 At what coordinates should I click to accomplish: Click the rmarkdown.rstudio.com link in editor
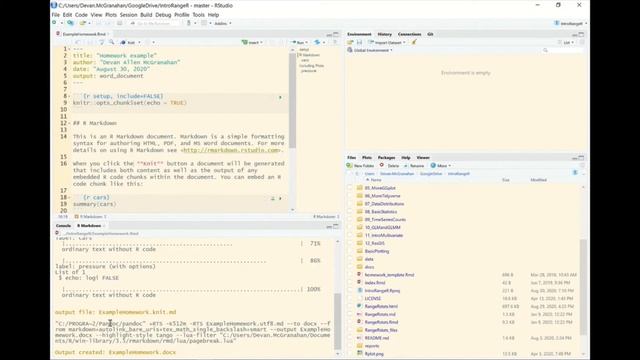tap(231, 150)
